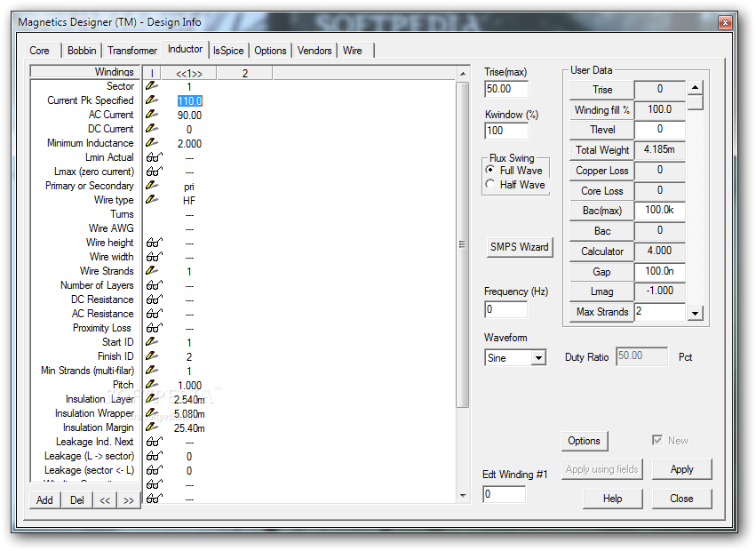The height and width of the screenshot is (551, 756).
Task: Click the pencil icon for Start ID
Action: pyautogui.click(x=152, y=341)
